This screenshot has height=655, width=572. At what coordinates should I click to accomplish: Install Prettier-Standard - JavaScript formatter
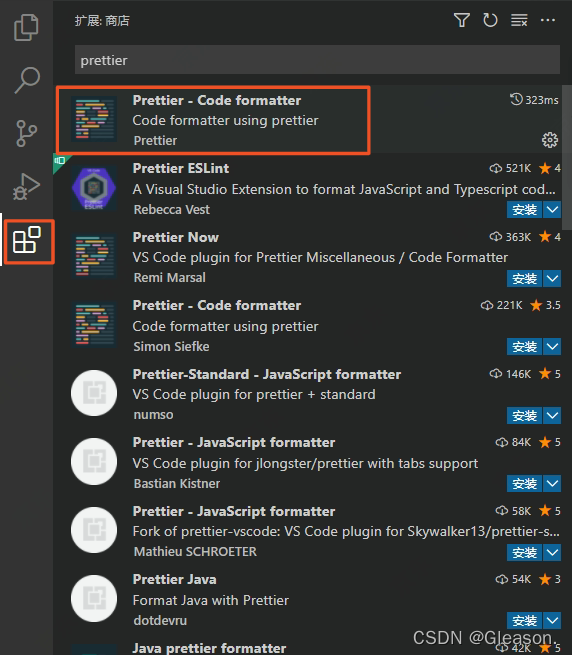[x=525, y=416]
